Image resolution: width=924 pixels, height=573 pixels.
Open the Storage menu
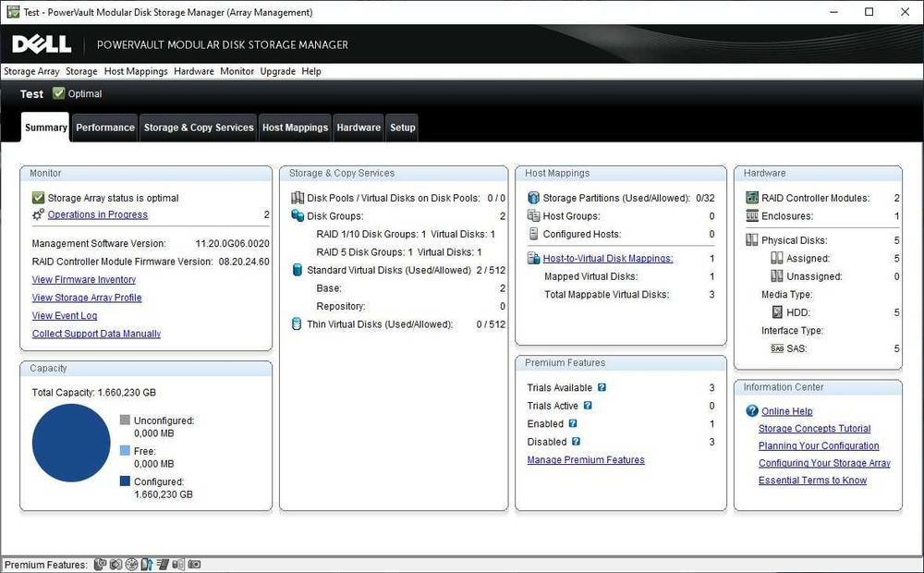81,71
